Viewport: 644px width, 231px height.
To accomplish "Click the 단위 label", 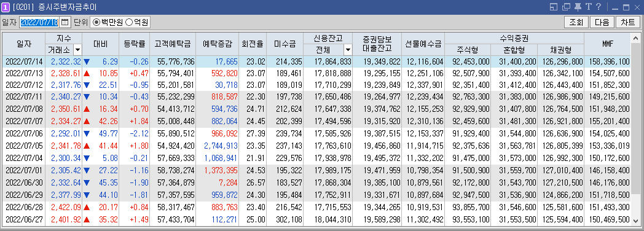I will click(x=80, y=22).
